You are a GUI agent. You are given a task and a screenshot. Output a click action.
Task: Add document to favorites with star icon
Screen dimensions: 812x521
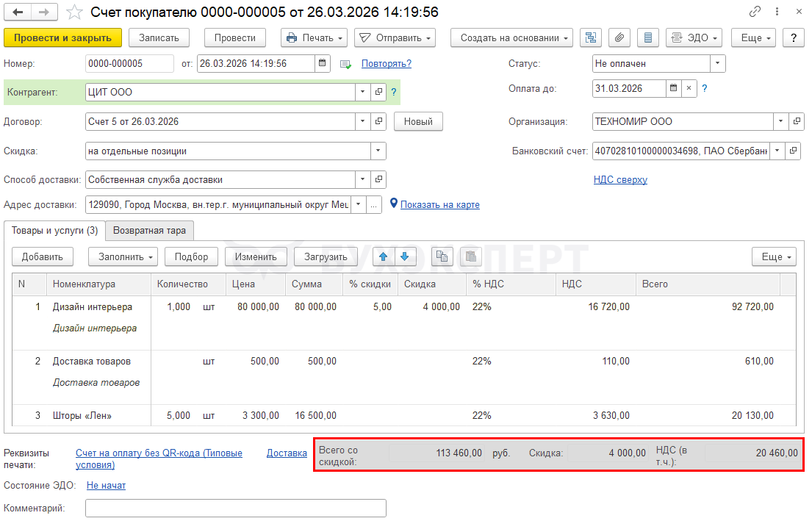(x=74, y=12)
